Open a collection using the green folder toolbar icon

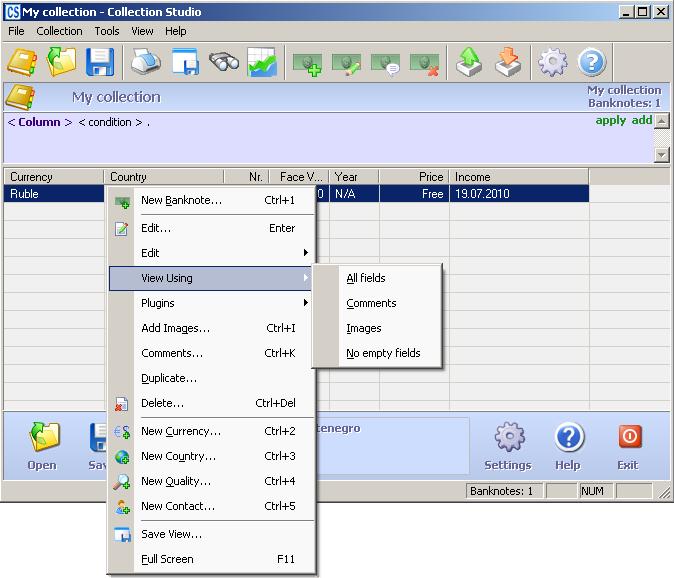point(61,62)
